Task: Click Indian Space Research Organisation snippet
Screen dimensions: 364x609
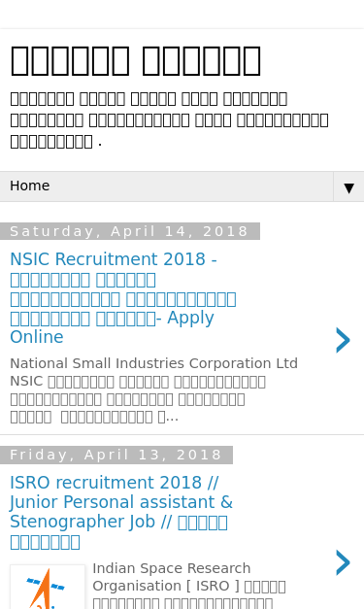Action: 189,586
